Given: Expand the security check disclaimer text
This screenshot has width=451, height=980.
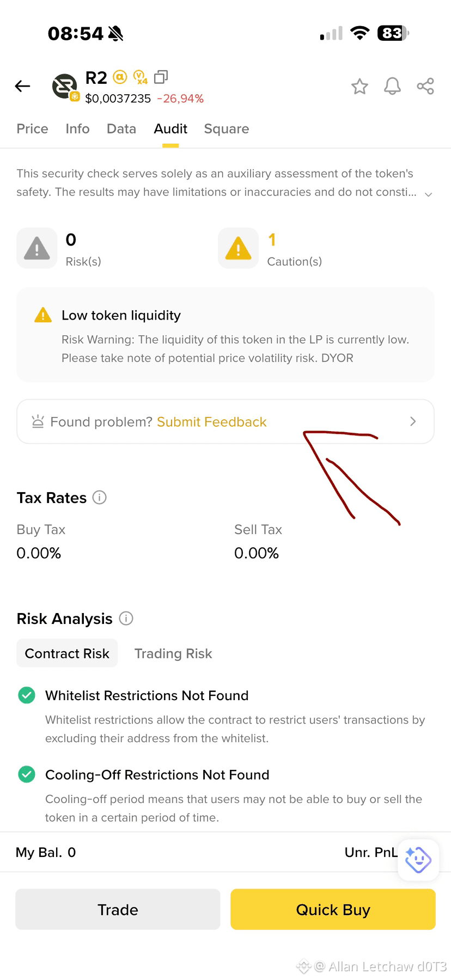Looking at the screenshot, I should 429,194.
